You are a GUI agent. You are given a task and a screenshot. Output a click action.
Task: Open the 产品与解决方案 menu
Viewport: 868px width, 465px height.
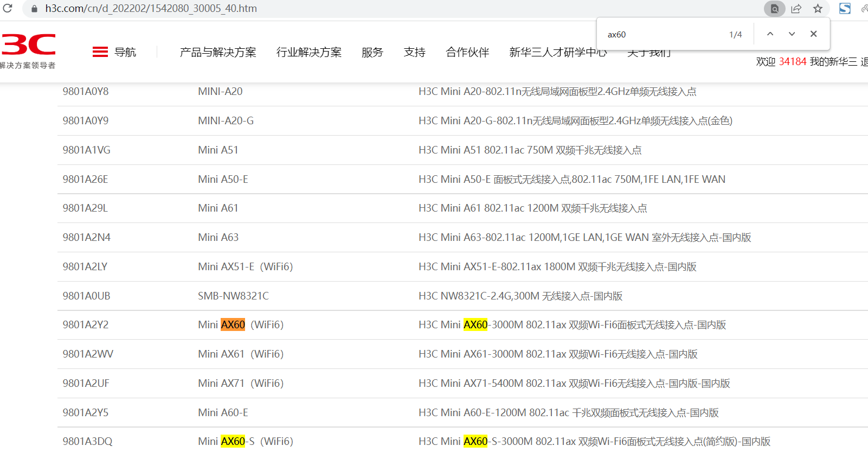[x=218, y=52]
